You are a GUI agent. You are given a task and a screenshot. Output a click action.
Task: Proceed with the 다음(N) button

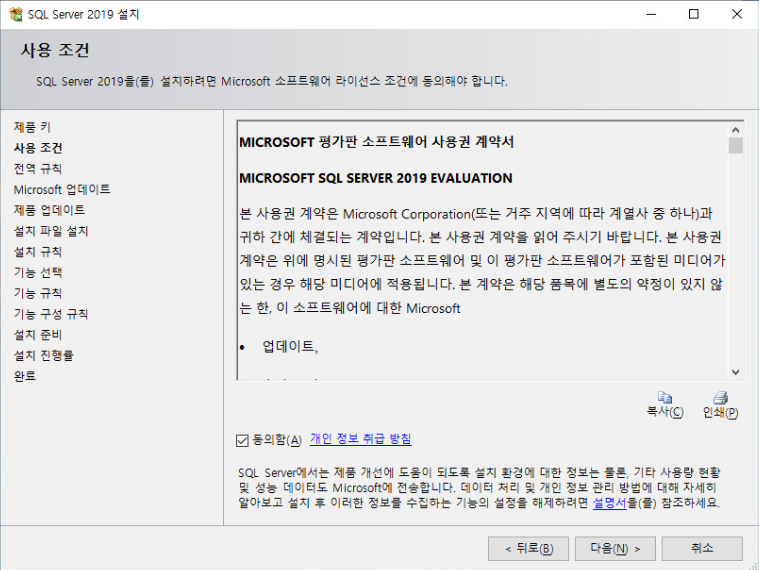click(x=615, y=548)
